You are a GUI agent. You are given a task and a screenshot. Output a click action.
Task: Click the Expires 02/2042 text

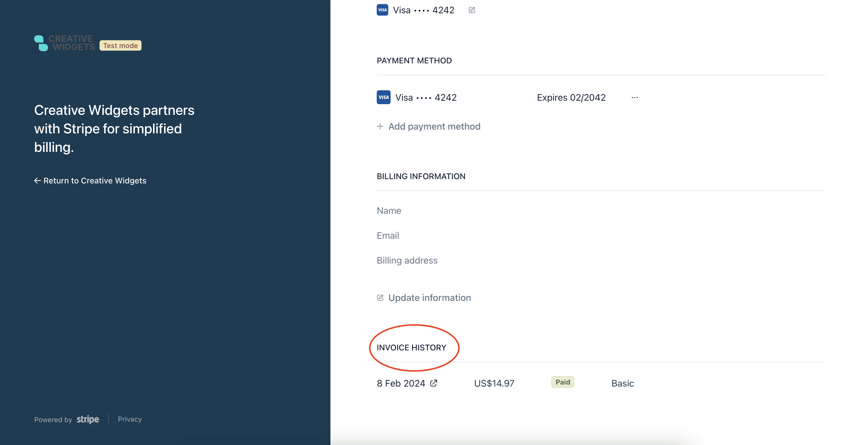[571, 97]
